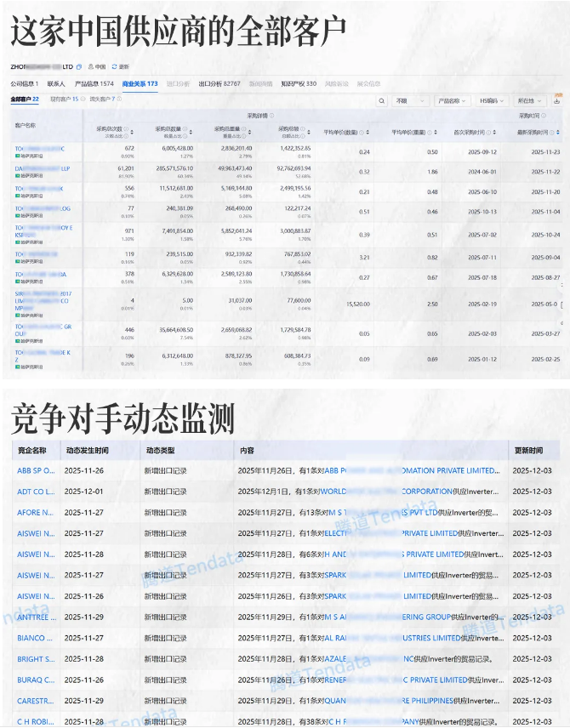Open the AFORE N... competitor link
The width and height of the screenshot is (570, 728).
36,512
